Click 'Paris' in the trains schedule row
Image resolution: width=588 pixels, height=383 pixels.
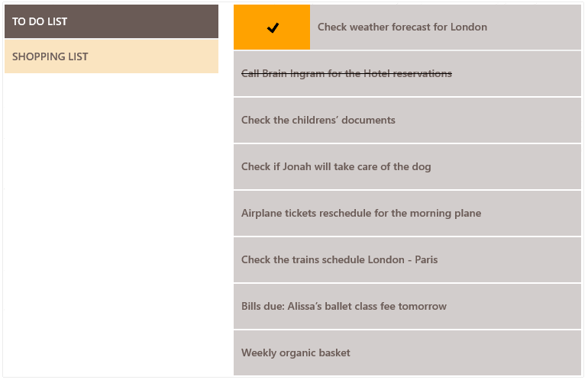point(426,260)
